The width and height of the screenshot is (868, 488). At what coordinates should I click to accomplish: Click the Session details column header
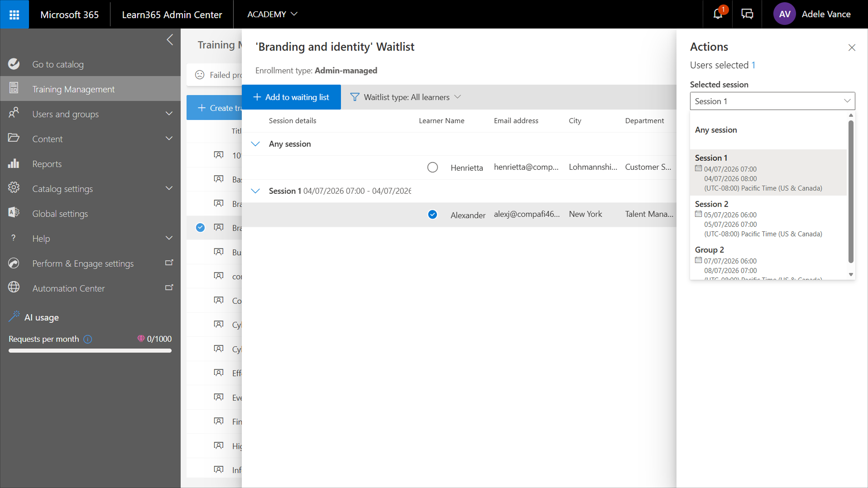(293, 121)
